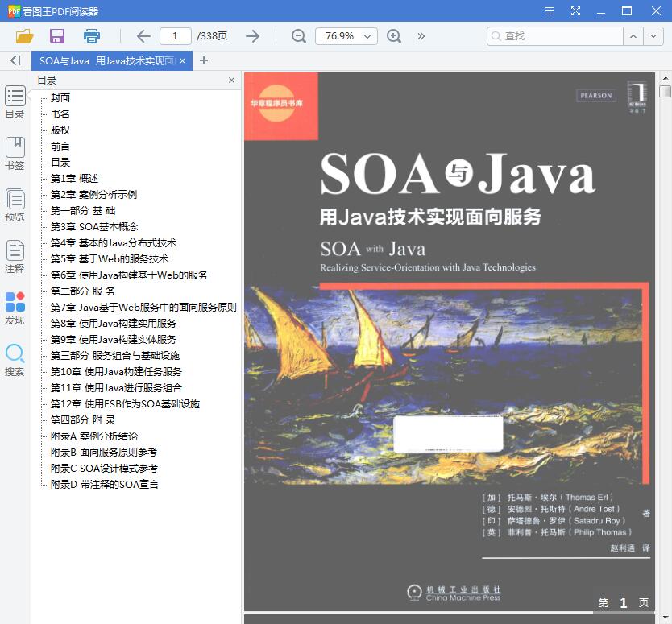Open the 搜索 search sidebar panel
Image resolution: width=672 pixels, height=624 pixels.
pyautogui.click(x=15, y=360)
